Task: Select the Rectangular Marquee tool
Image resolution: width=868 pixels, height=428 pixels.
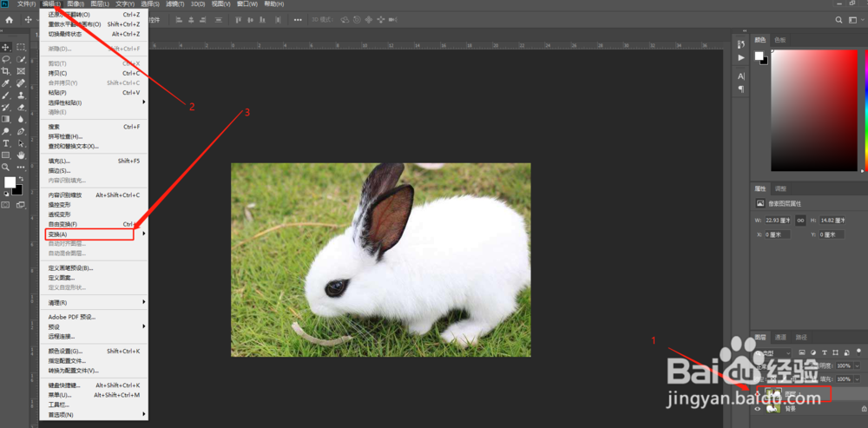Action: 21,47
